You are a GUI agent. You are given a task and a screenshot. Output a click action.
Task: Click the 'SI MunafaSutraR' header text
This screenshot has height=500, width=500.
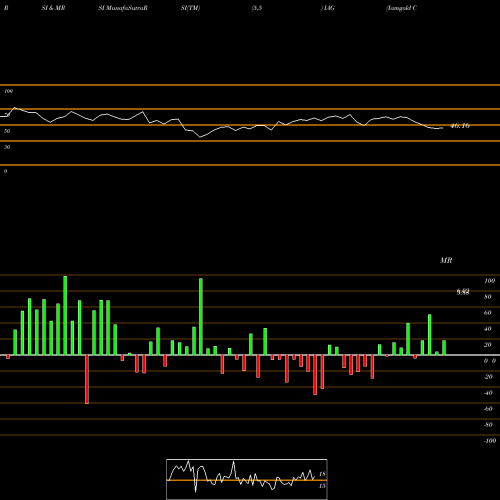click(x=123, y=8)
